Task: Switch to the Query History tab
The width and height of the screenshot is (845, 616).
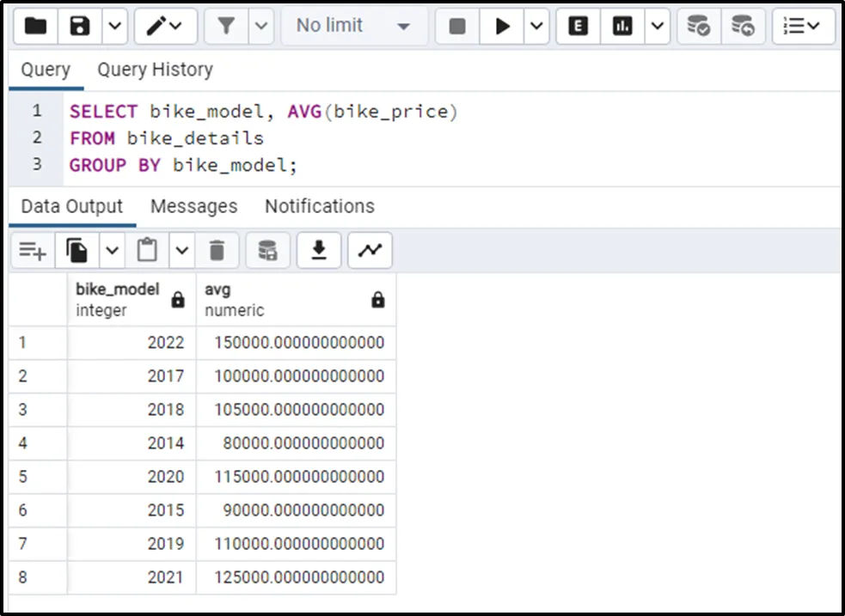Action: pos(155,70)
